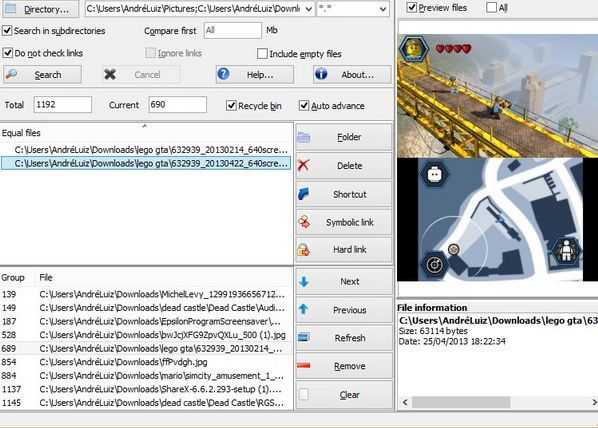Click the File column header
The width and height of the screenshot is (598, 428).
click(x=164, y=277)
